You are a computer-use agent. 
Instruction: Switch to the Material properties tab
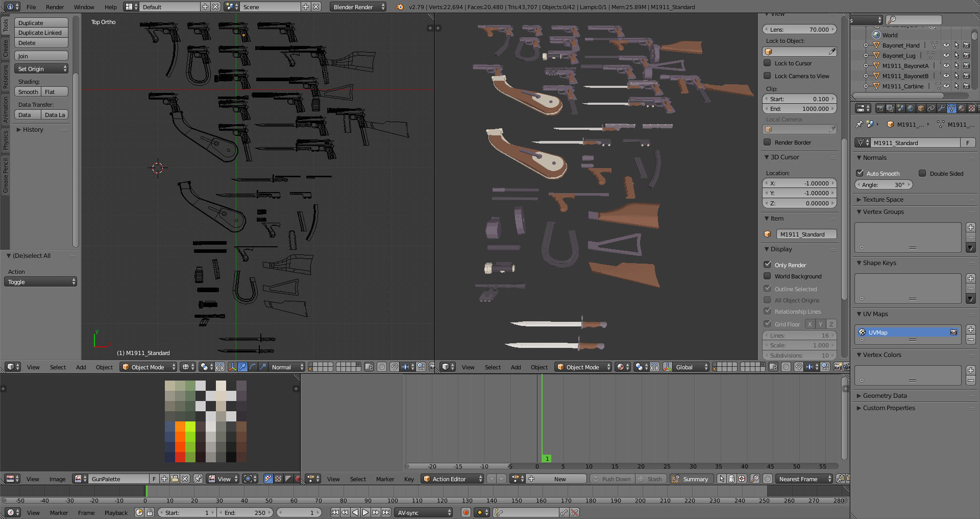point(962,108)
